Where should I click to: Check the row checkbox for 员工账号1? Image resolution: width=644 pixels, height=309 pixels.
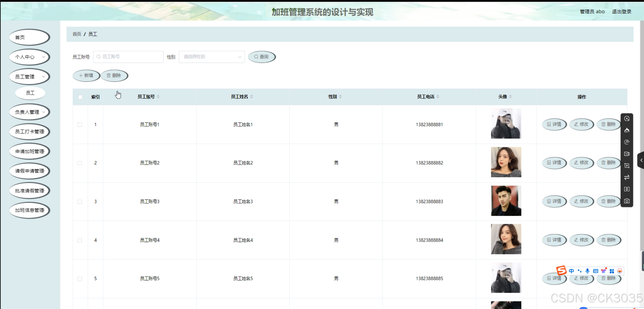pos(80,125)
